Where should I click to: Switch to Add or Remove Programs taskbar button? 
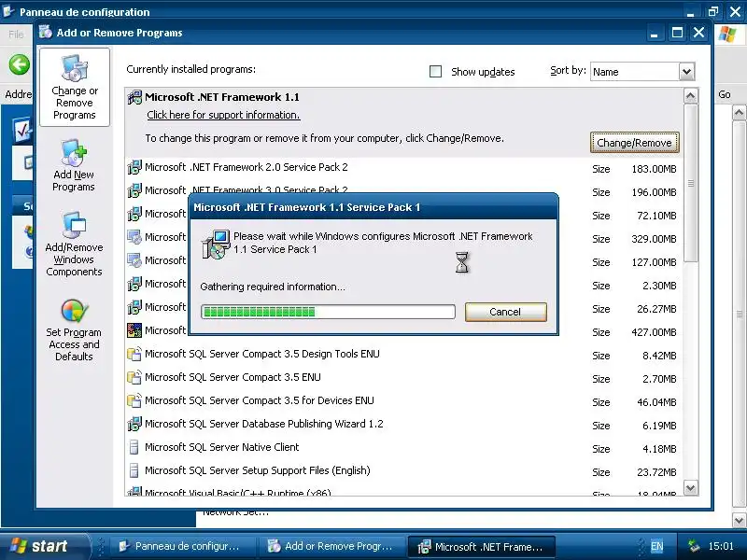point(331,546)
